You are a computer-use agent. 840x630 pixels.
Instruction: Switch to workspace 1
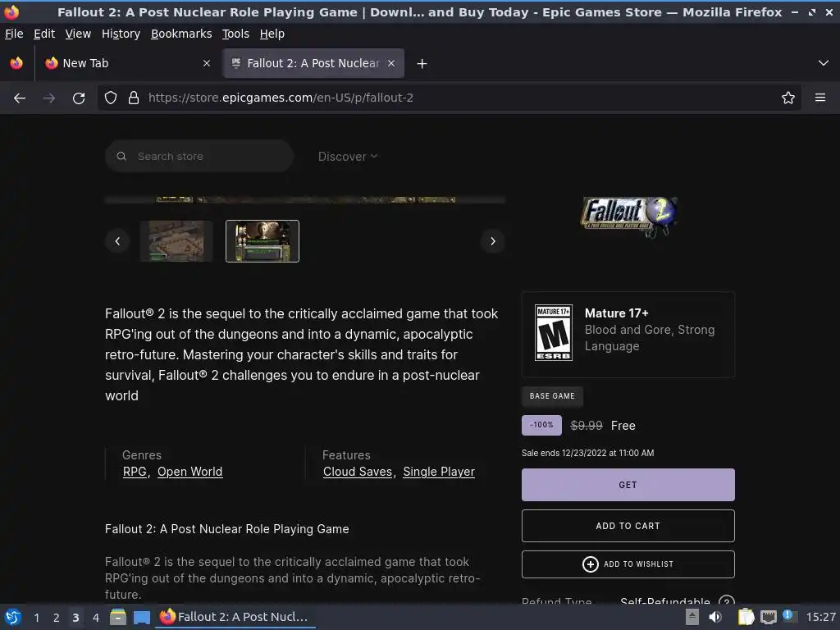[36, 618]
